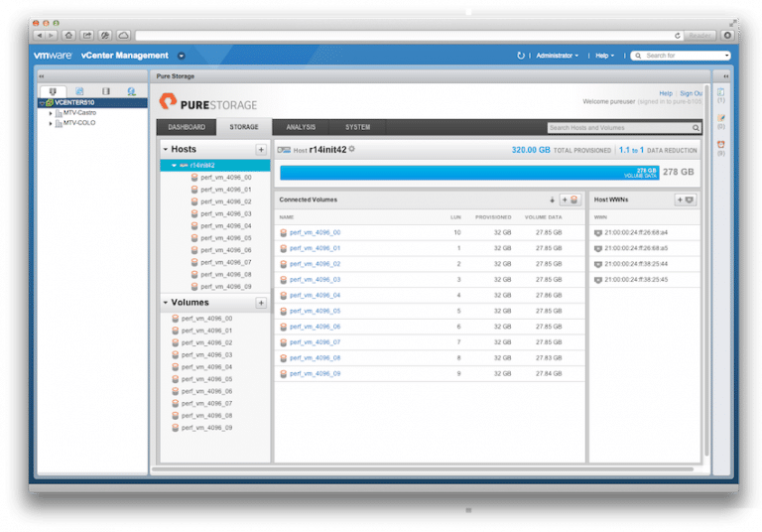Select the Networking inventory tab icon
Image resolution: width=762 pixels, height=532 pixels.
(x=132, y=91)
